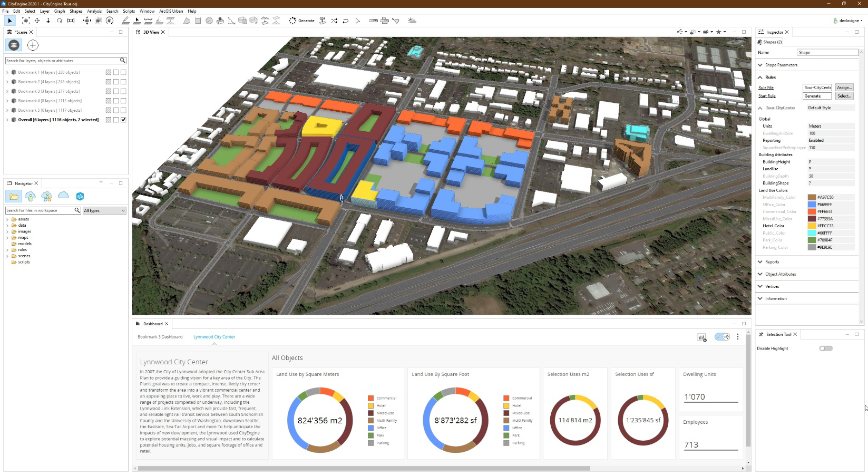Image resolution: width=868 pixels, height=475 pixels.
Task: Click the Select start rule button
Action: pos(844,96)
